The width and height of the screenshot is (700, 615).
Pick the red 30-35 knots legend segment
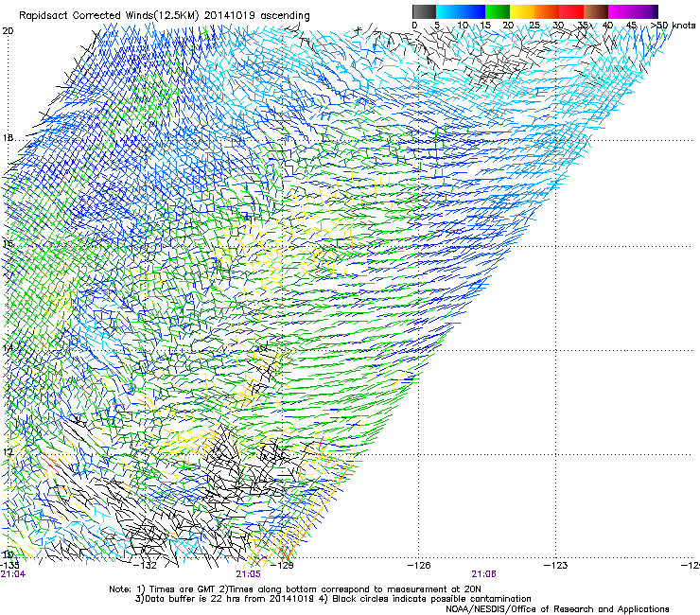(571, 11)
